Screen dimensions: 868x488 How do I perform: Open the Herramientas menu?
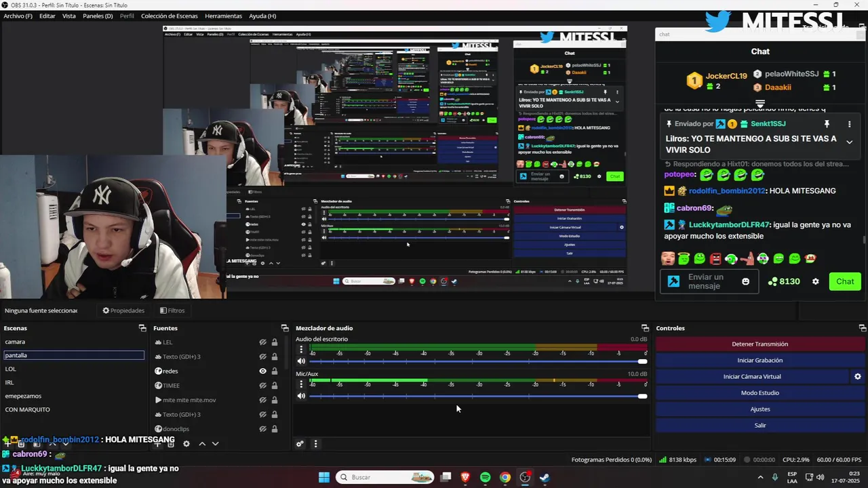pyautogui.click(x=223, y=16)
